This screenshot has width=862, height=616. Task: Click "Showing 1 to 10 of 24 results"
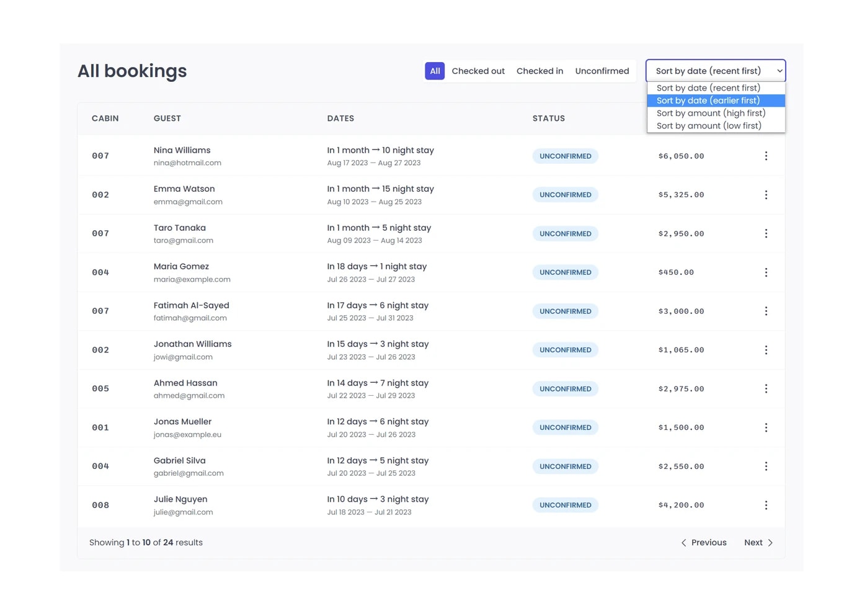pos(146,543)
